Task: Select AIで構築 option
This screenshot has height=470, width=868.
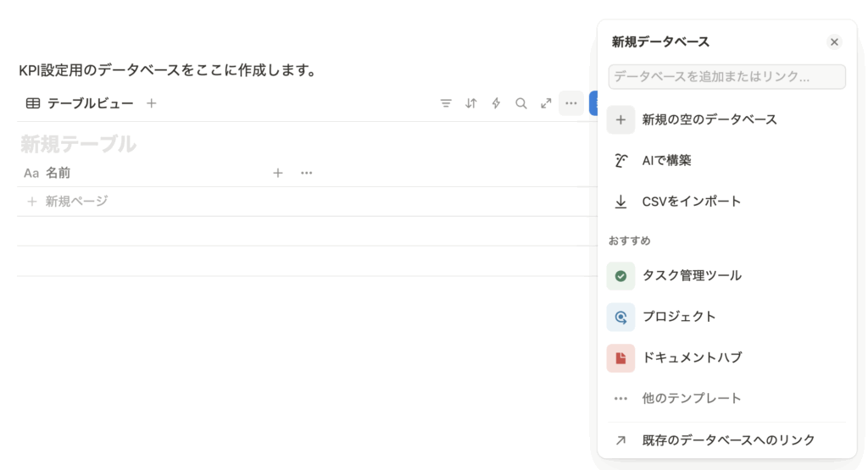Action: [666, 160]
